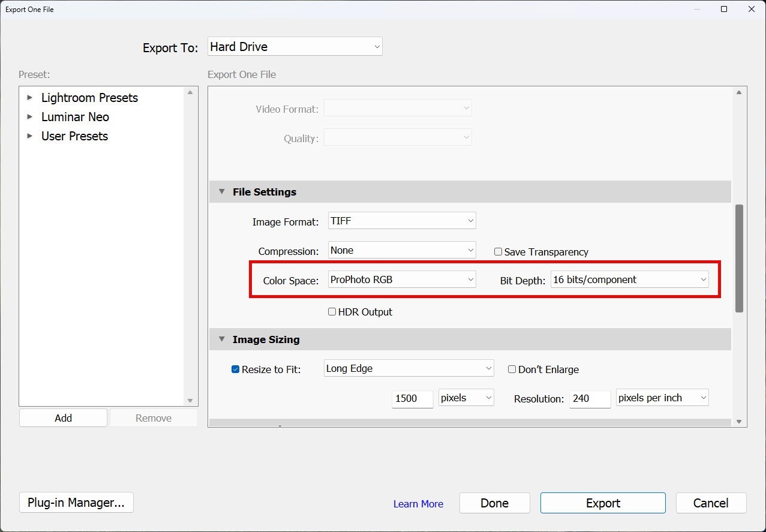Click preset list scroll down arrow
This screenshot has width=766, height=532.
pos(190,400)
